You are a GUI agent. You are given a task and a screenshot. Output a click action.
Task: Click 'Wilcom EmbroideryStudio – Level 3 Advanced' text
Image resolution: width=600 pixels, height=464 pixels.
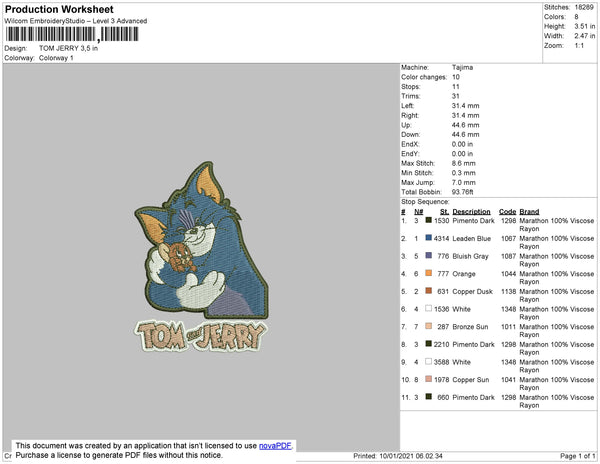pos(76,21)
